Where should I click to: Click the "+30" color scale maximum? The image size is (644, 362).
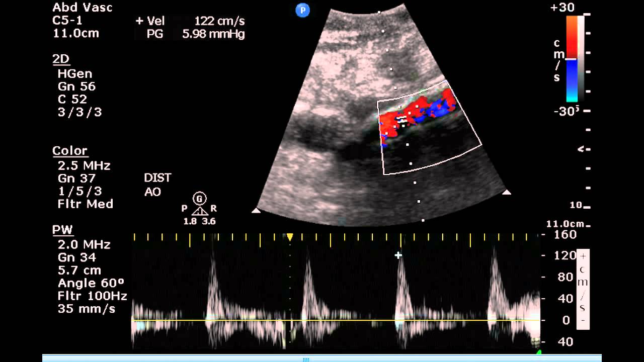tap(563, 8)
